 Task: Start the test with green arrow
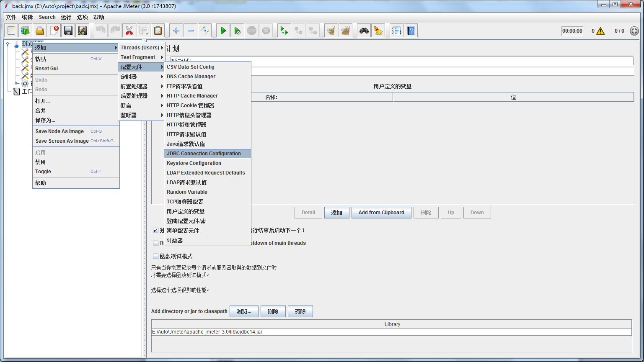pyautogui.click(x=223, y=31)
